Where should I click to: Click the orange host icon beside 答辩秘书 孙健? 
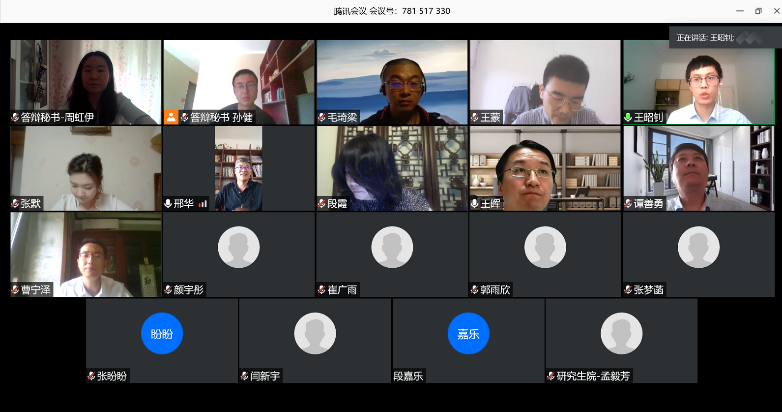[x=172, y=117]
